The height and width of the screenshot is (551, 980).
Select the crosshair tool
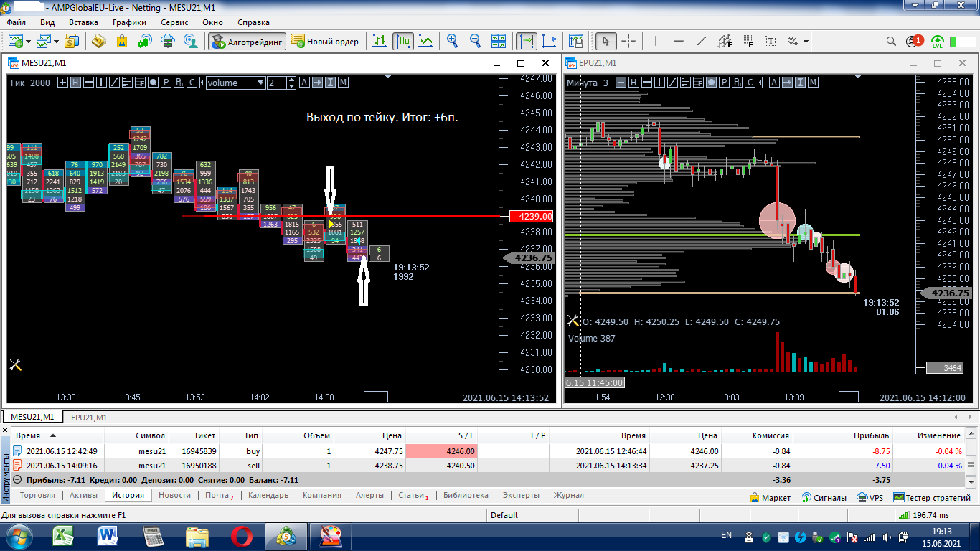[628, 41]
